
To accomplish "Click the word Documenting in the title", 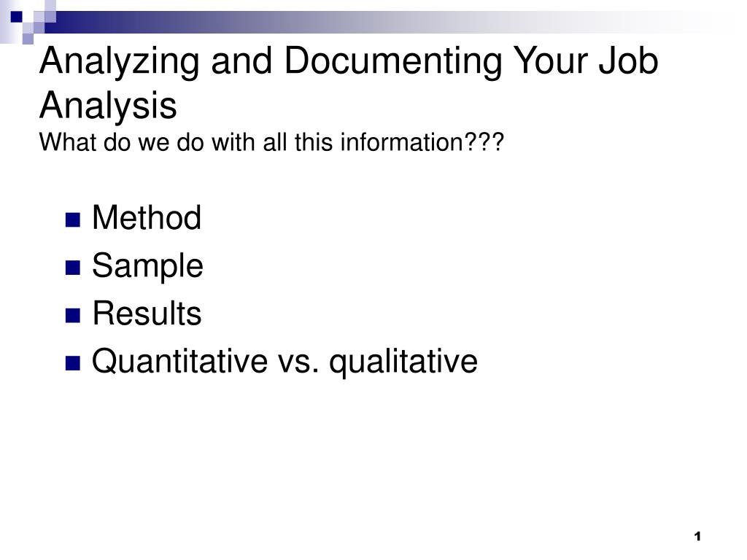I will pos(393,61).
